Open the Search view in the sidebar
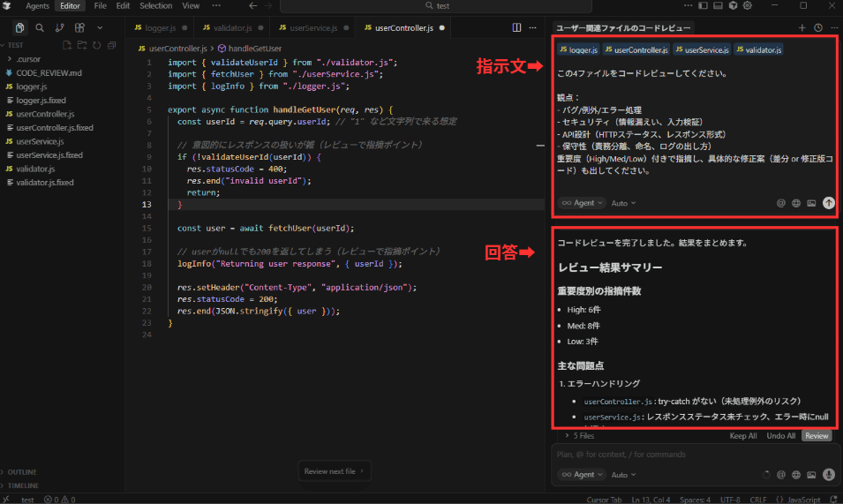This screenshot has height=504, width=843. point(41,28)
